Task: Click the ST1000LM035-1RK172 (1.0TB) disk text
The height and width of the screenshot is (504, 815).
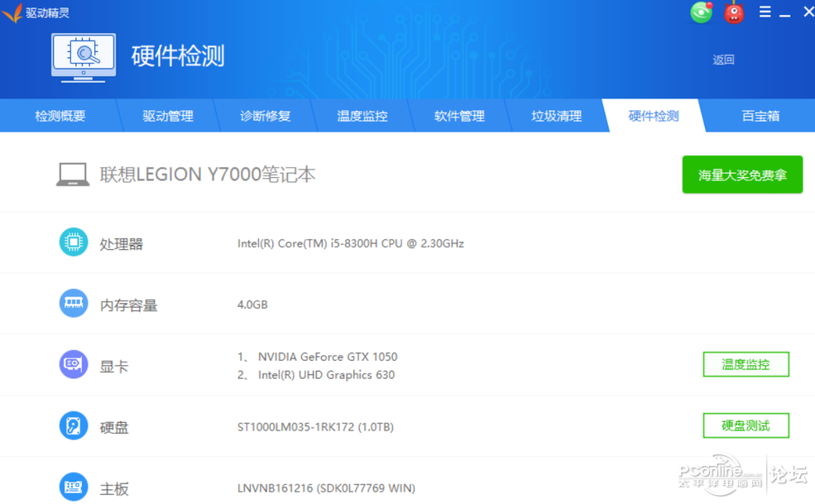Action: coord(315,427)
